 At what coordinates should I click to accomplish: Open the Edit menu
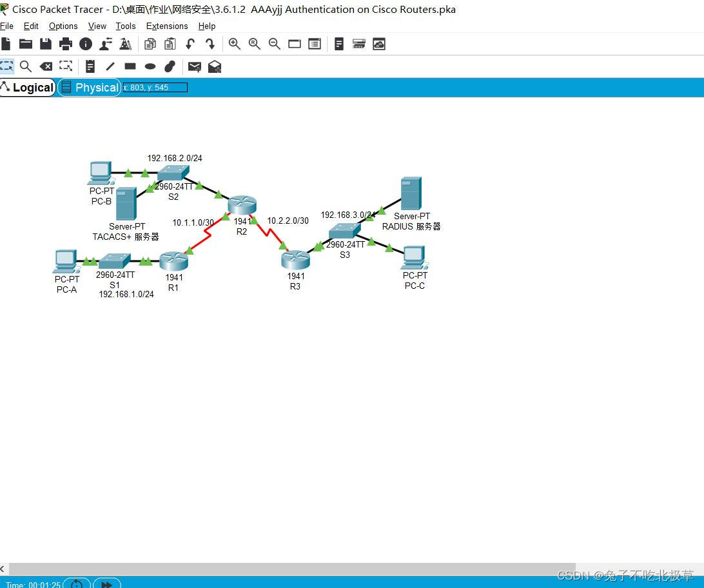pyautogui.click(x=31, y=26)
